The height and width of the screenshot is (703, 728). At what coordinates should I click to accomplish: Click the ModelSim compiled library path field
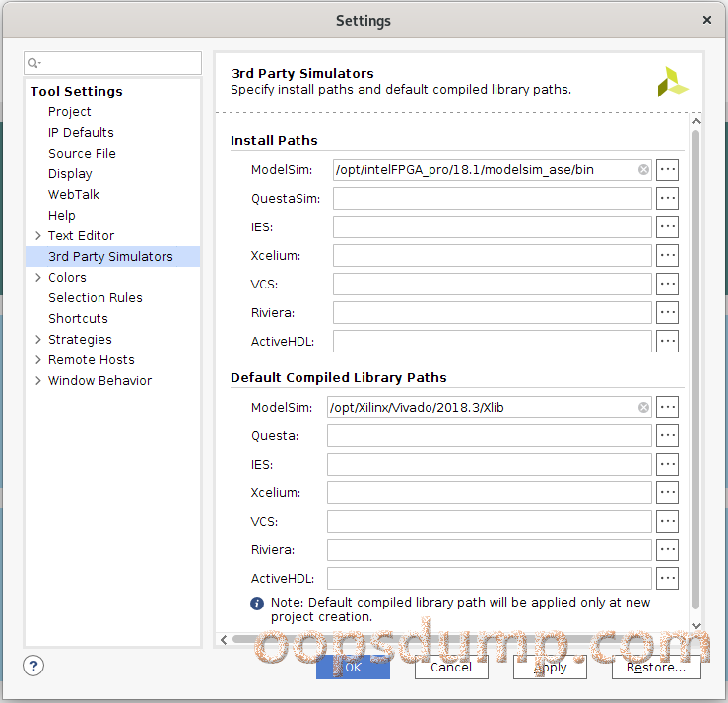pyautogui.click(x=490, y=407)
